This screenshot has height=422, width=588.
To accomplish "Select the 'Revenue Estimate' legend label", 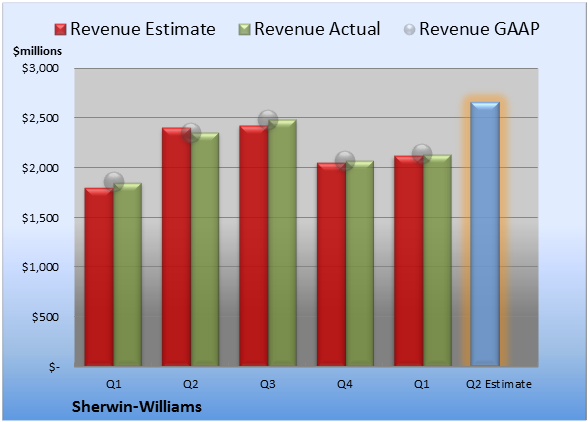I will click(143, 29).
